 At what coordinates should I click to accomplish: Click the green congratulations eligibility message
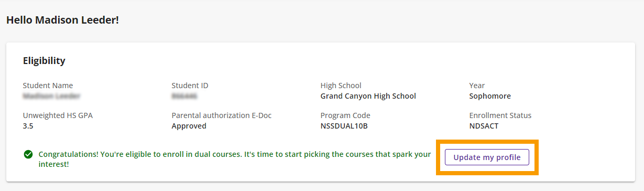(x=235, y=160)
